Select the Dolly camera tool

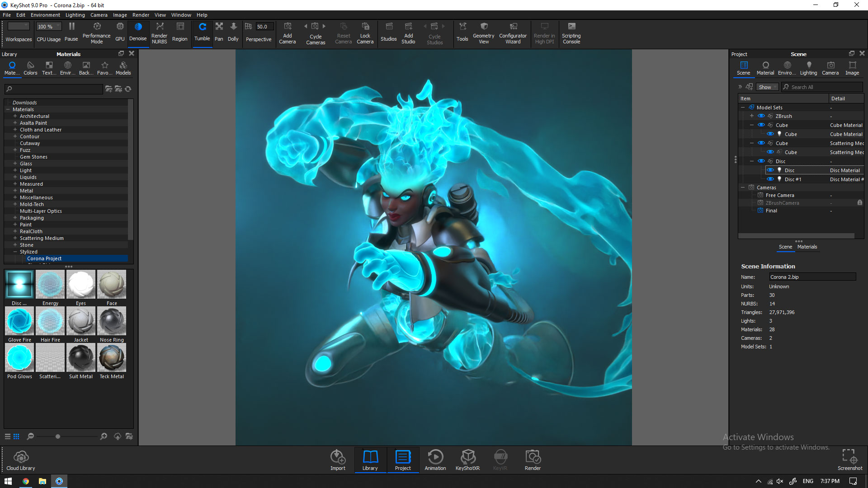233,32
